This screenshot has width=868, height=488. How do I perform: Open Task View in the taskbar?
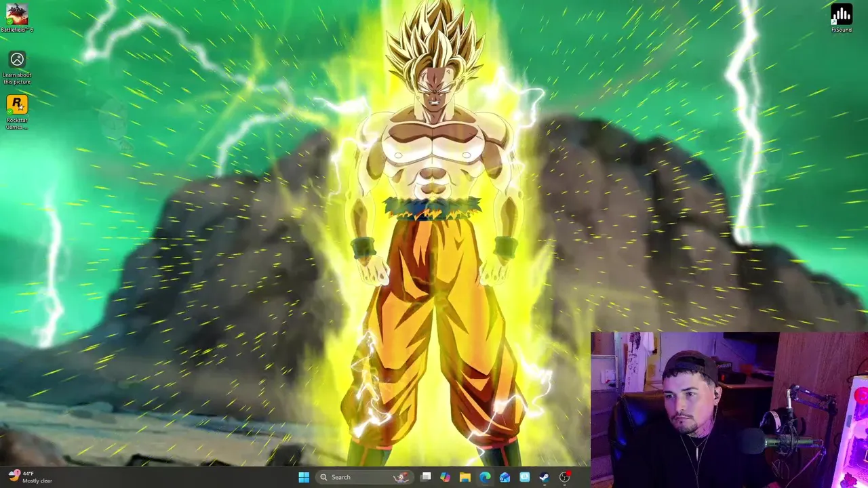click(x=426, y=477)
